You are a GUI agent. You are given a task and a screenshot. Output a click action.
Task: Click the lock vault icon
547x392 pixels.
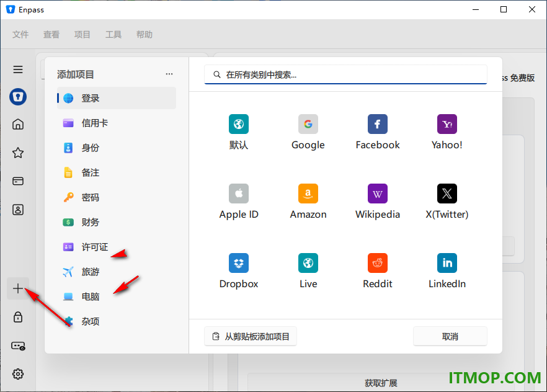(18, 317)
